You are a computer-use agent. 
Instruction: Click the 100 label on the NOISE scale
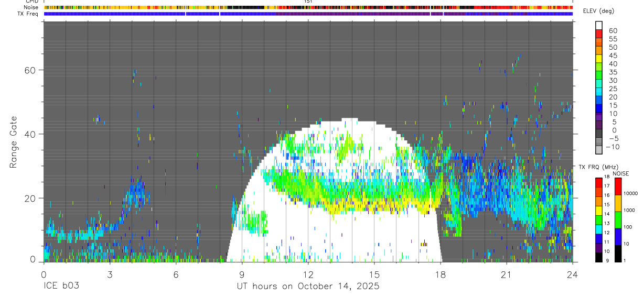627,227
